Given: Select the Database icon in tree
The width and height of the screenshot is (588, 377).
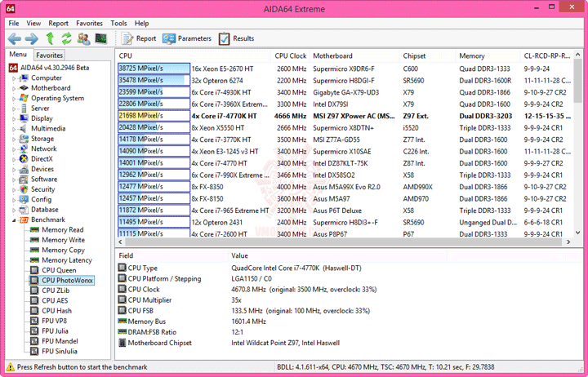Looking at the screenshot, I should pos(24,210).
